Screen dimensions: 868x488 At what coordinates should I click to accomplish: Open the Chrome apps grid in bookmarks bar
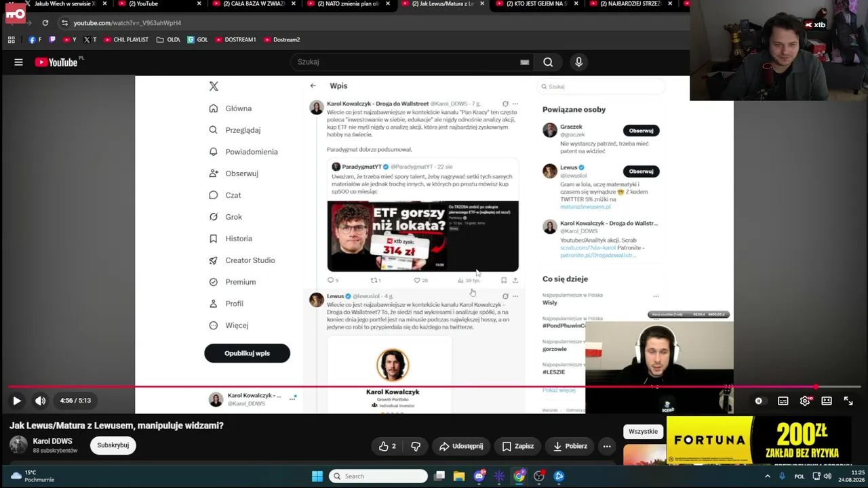12,40
